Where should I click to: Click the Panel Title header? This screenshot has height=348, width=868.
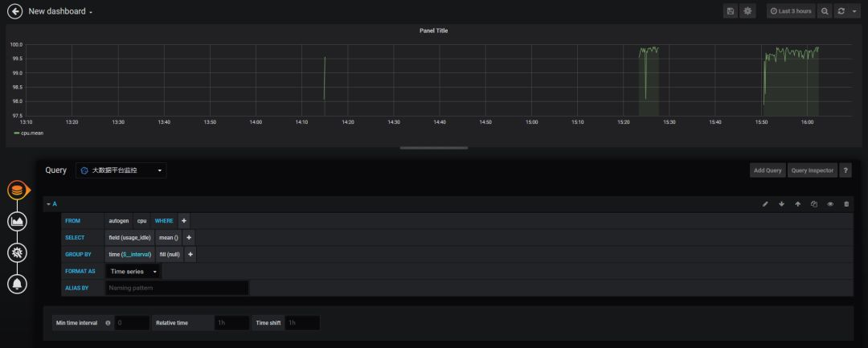pos(433,31)
